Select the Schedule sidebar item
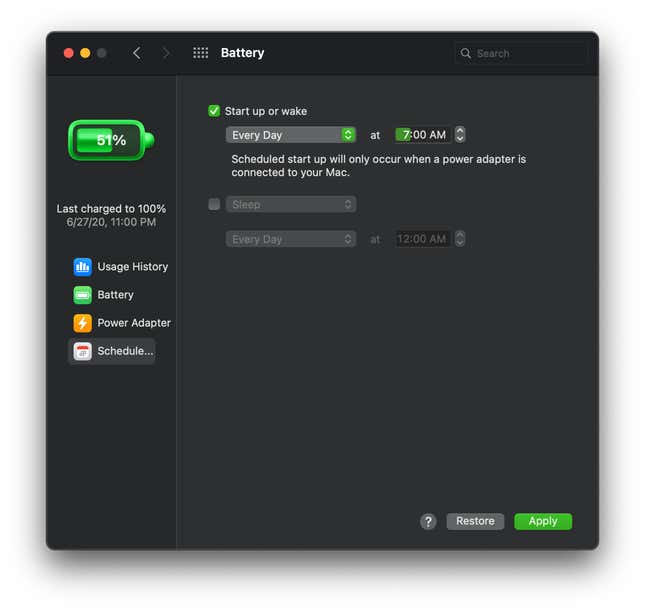Screen dimensions: 645x611 (x=112, y=351)
